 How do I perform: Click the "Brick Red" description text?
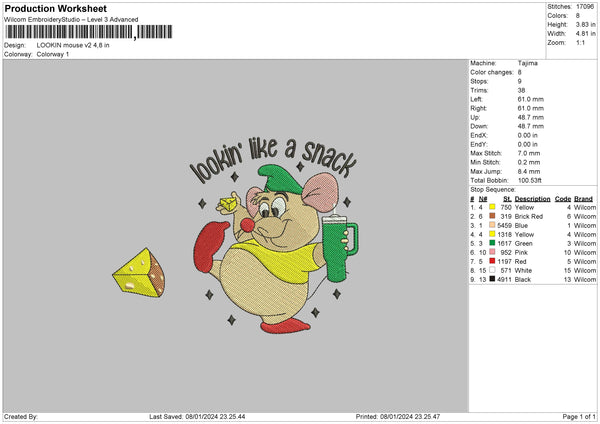coord(529,217)
